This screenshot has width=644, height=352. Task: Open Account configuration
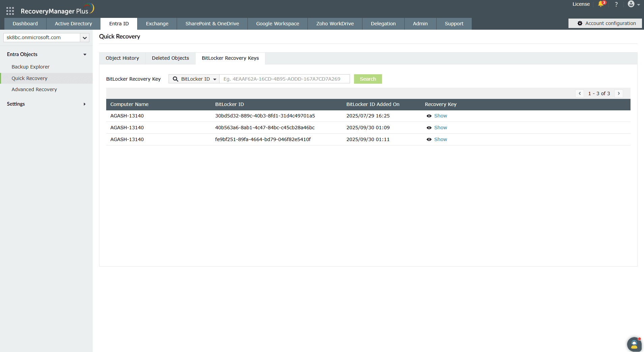pos(605,23)
